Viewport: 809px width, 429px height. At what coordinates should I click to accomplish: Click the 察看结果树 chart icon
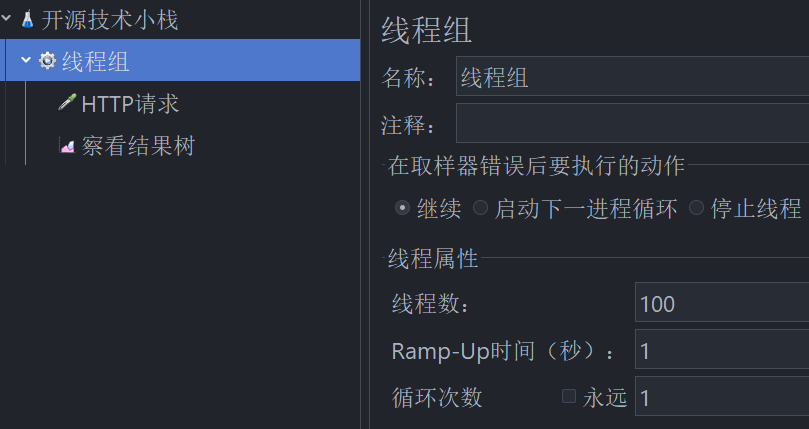tap(67, 146)
